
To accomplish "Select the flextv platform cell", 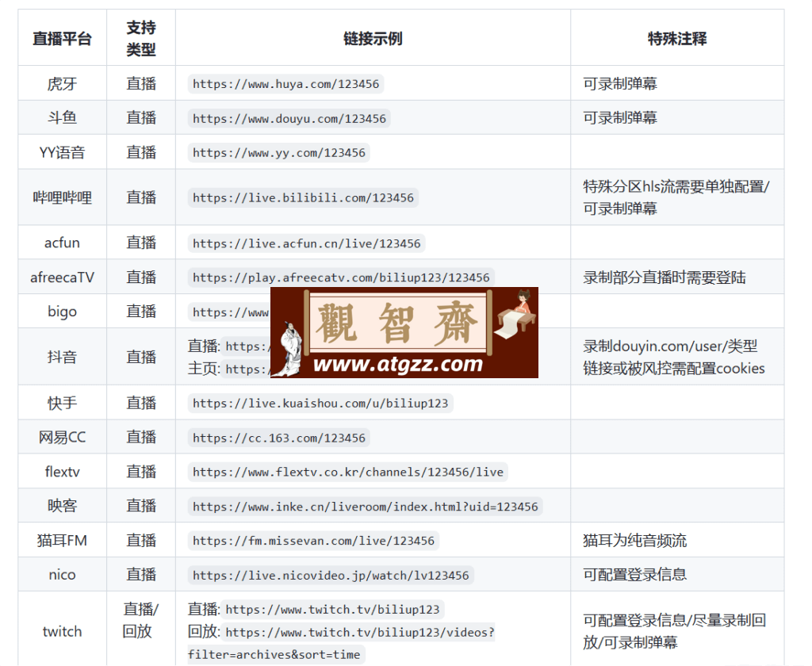I will [62, 471].
